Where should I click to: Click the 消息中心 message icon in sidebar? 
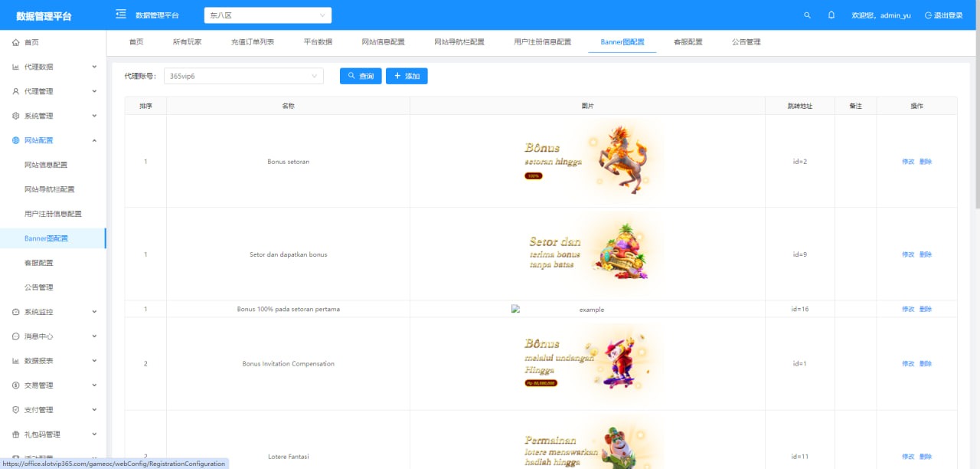[x=16, y=336]
